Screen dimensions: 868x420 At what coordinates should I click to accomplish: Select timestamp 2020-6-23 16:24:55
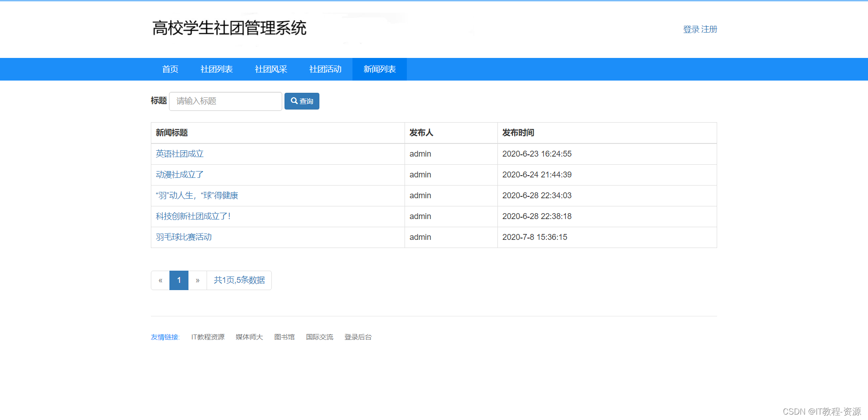(537, 154)
